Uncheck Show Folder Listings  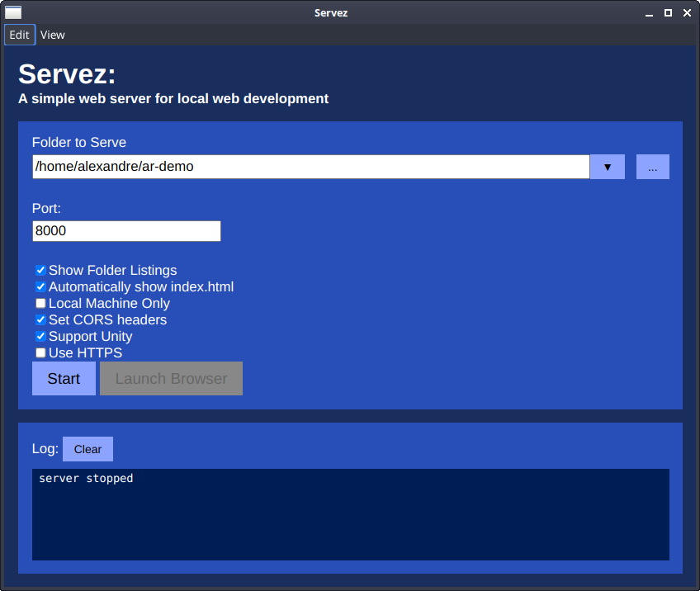(40, 270)
